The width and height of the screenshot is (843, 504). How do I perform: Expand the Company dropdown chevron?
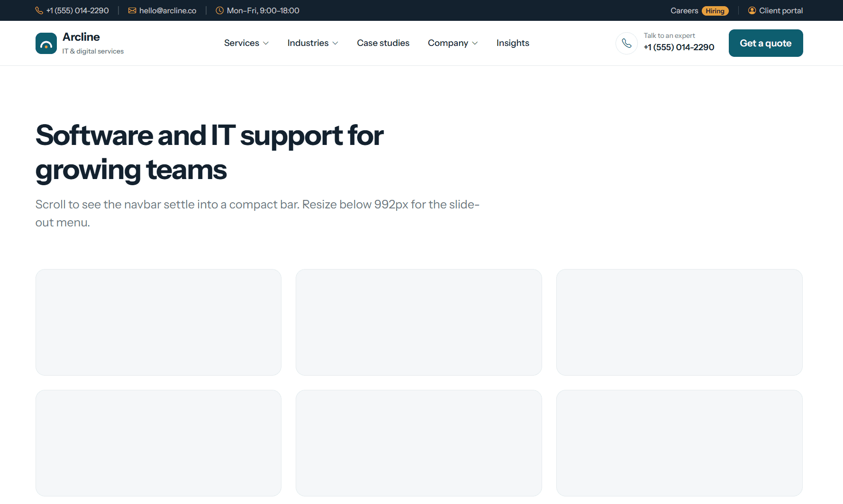(475, 43)
